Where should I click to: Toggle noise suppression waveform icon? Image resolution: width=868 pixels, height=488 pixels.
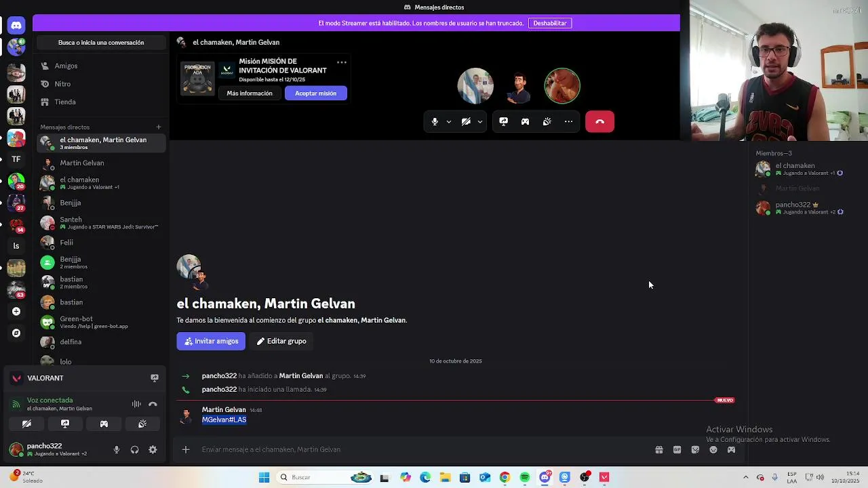tap(136, 404)
